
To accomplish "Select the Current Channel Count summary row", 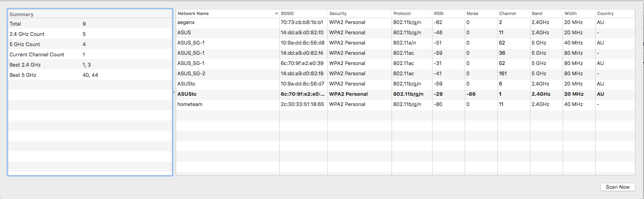I will tap(90, 55).
